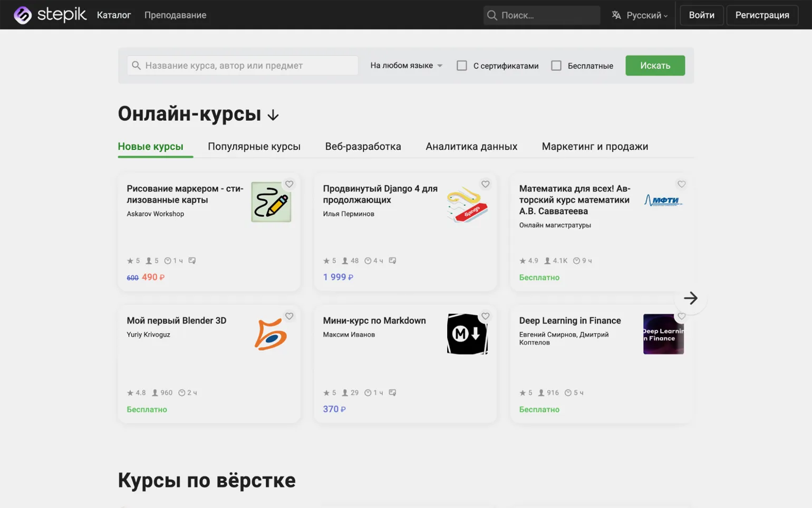
Task: Click the translate language icon
Action: pyautogui.click(x=616, y=15)
